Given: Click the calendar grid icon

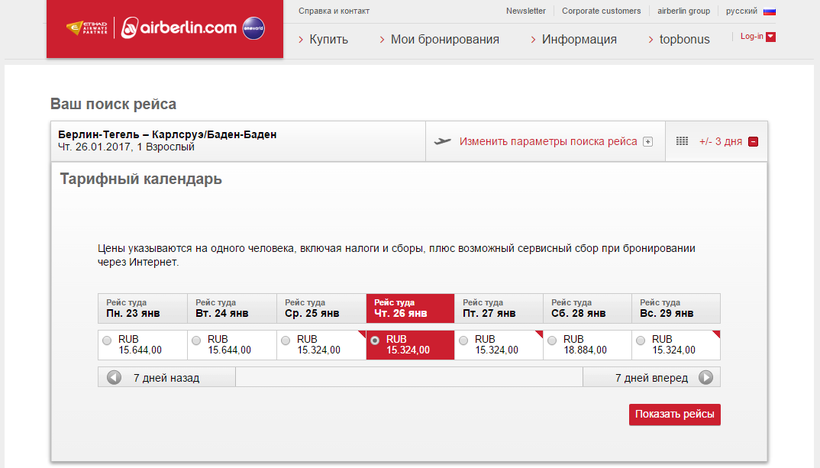Looking at the screenshot, I should (682, 141).
